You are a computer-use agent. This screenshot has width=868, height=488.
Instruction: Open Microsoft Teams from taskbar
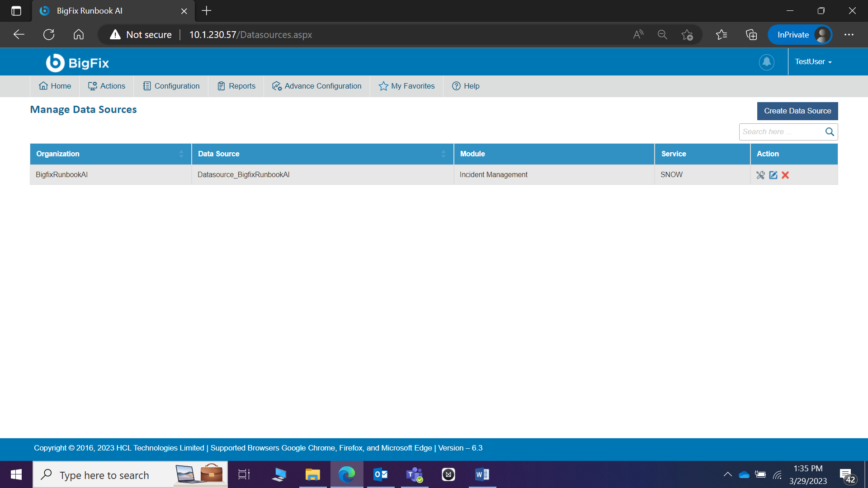click(414, 474)
